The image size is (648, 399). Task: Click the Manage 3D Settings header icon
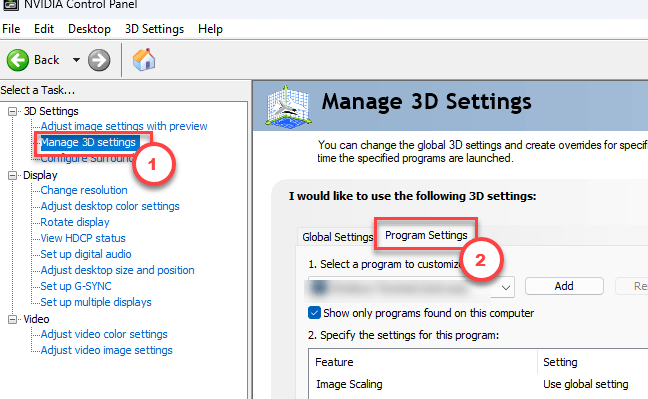click(288, 106)
